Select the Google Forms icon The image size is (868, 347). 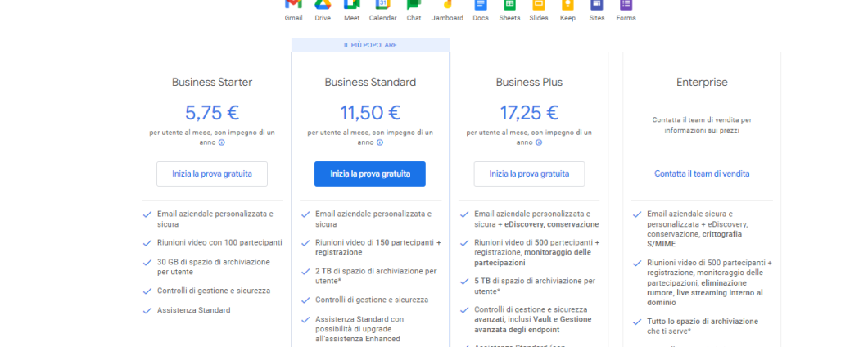626,5
